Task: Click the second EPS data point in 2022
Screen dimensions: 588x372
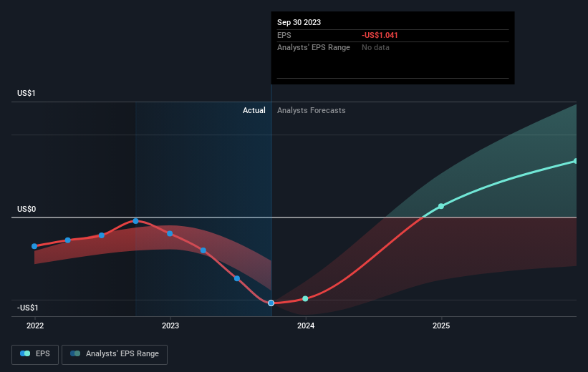Action: (x=68, y=240)
